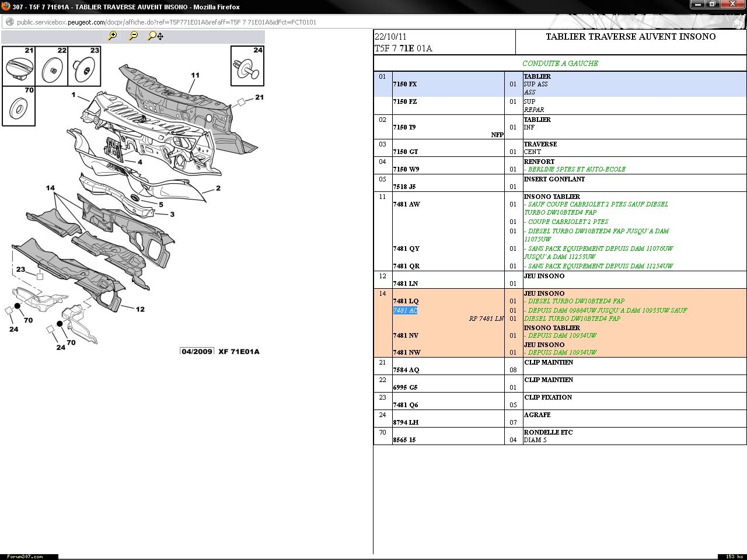
Task: Click diagram callout number 4
Action: pyautogui.click(x=140, y=162)
